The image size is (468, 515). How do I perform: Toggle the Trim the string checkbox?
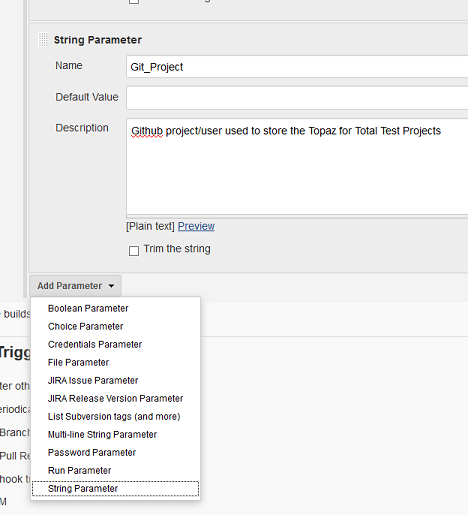click(x=134, y=251)
